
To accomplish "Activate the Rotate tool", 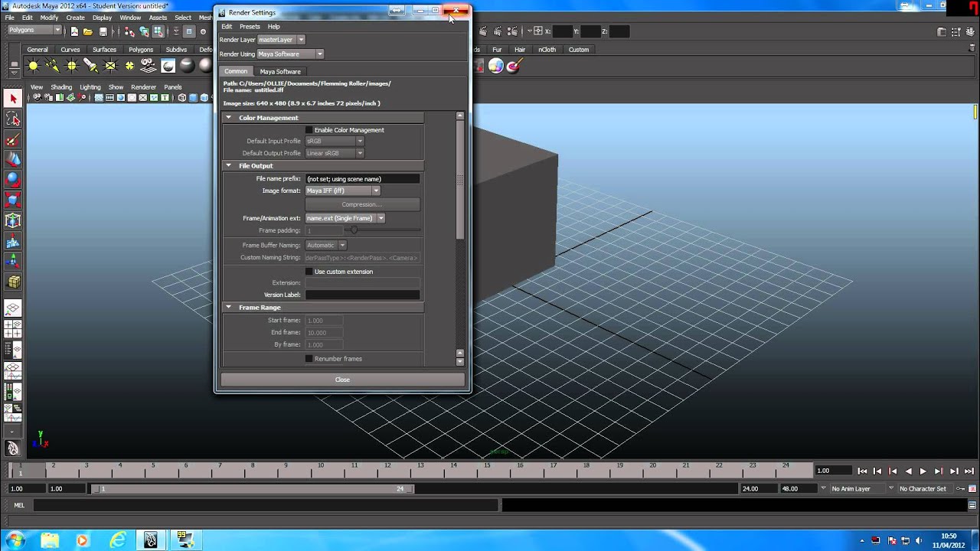I will click(x=13, y=180).
